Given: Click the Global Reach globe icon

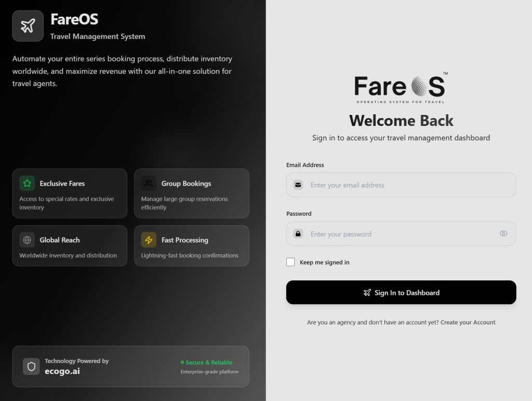Looking at the screenshot, I should pyautogui.click(x=27, y=240).
